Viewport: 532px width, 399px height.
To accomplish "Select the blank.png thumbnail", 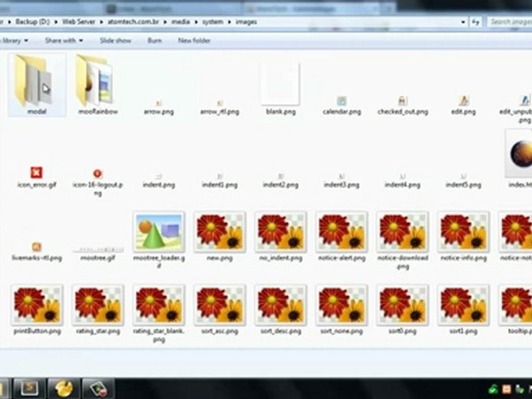I will click(x=280, y=84).
